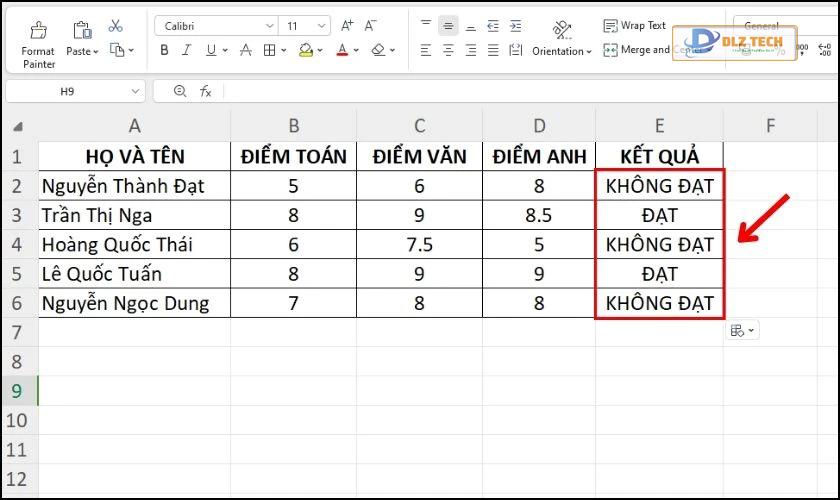Expand Auto Fill Options arrow
The height and width of the screenshot is (500, 840).
click(751, 331)
